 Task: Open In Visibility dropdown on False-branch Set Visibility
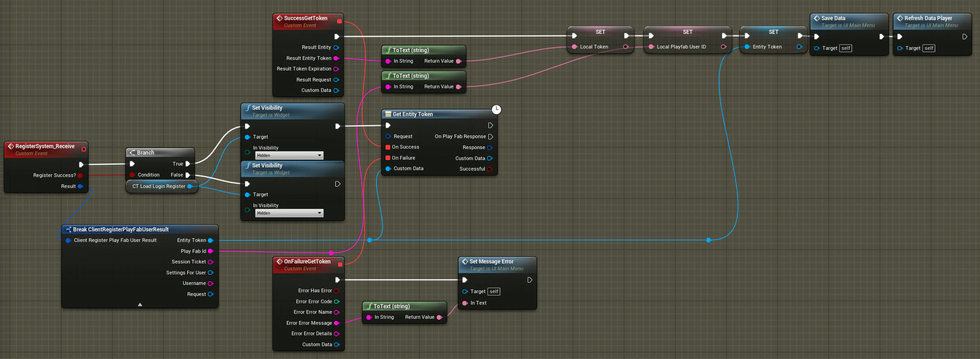coord(289,213)
